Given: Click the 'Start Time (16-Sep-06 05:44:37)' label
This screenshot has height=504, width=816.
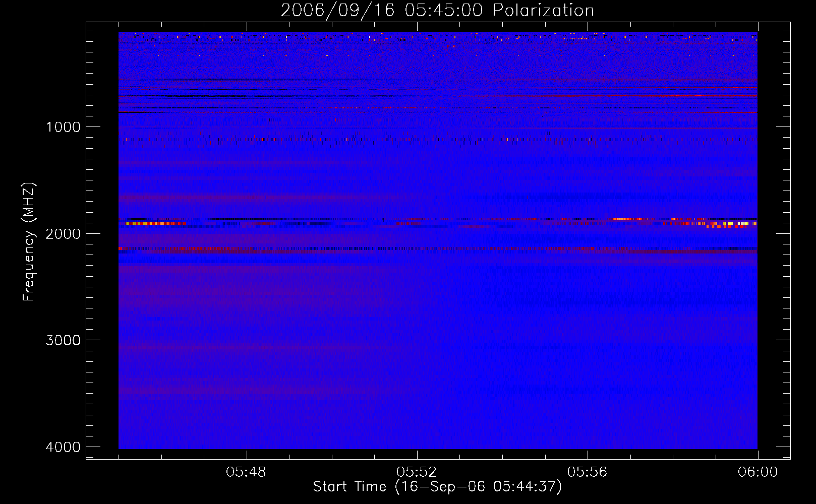Looking at the screenshot, I should pos(437,487).
